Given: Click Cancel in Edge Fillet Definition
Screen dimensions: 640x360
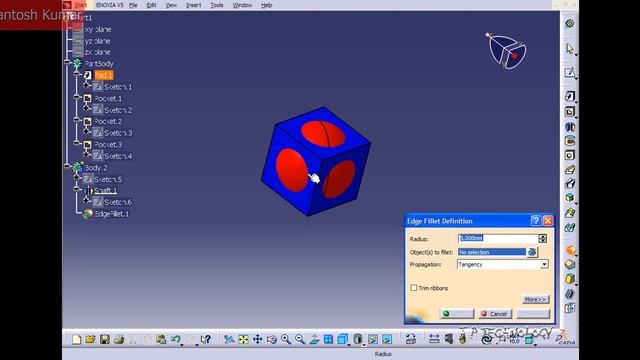Looking at the screenshot, I should (495, 313).
